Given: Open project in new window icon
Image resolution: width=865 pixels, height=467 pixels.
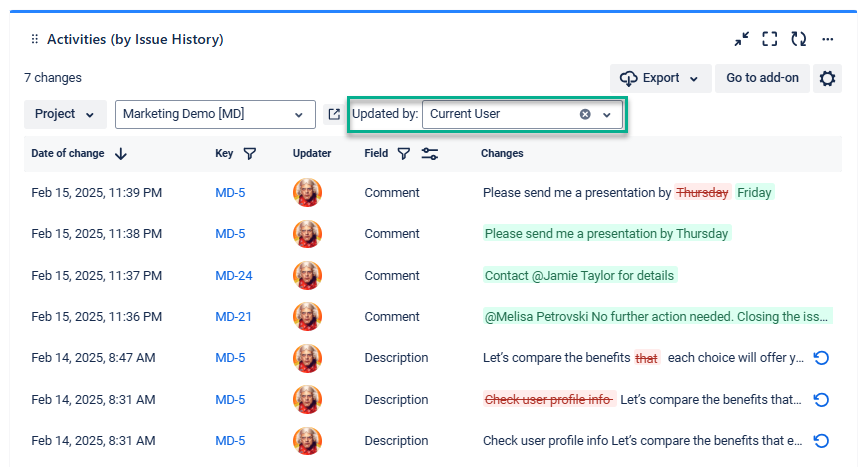Looking at the screenshot, I should (334, 114).
